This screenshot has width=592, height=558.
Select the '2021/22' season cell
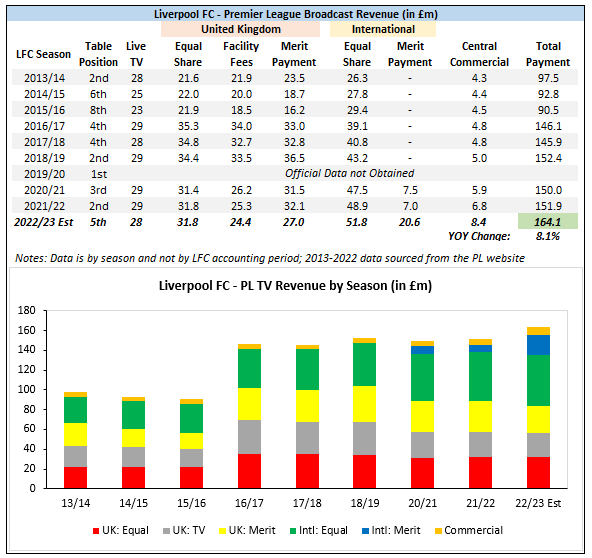(x=45, y=206)
